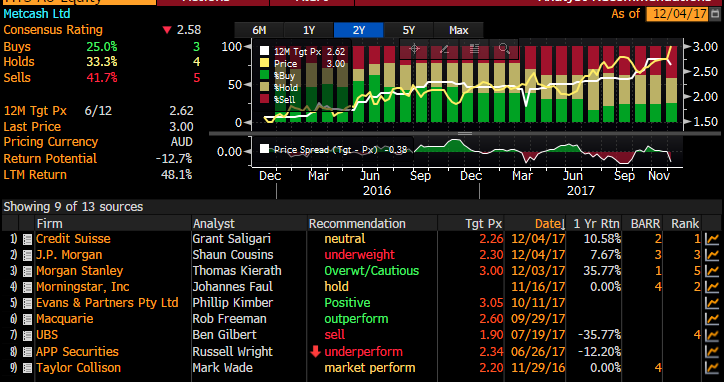Select the 2Y chart range tab

pyautogui.click(x=359, y=30)
